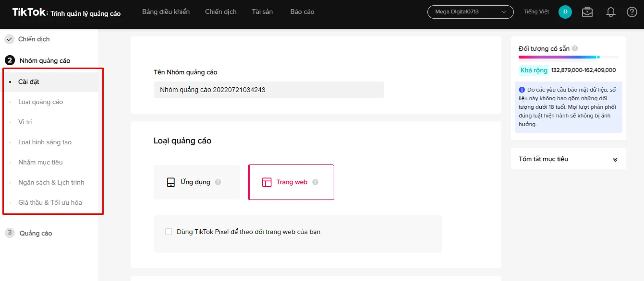
Task: Open the business center briefcase icon
Action: click(x=587, y=12)
